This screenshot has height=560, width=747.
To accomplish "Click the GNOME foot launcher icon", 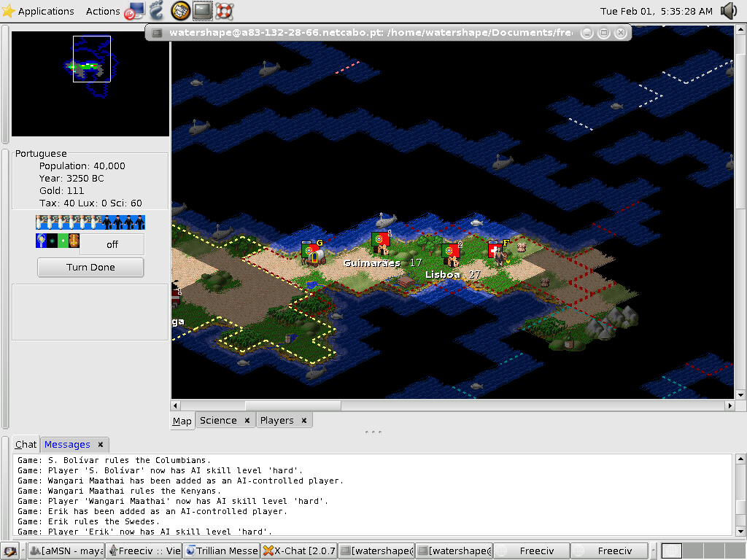I will pyautogui.click(x=156, y=10).
